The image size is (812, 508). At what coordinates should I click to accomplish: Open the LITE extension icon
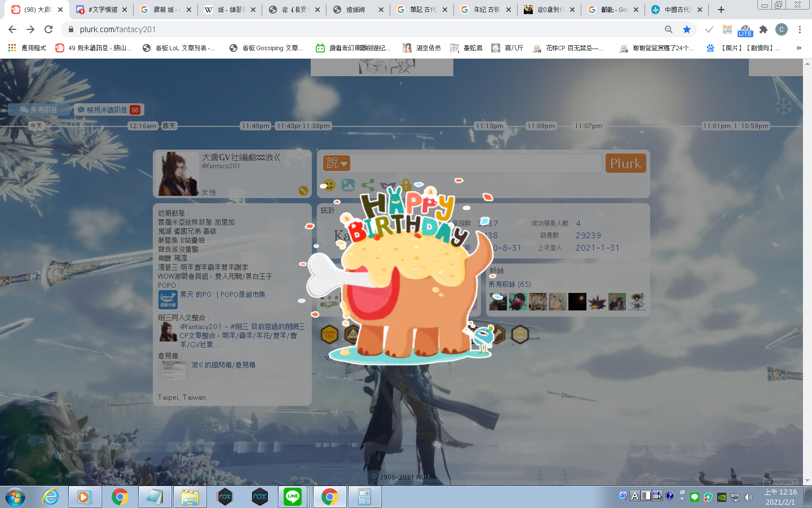tap(745, 30)
